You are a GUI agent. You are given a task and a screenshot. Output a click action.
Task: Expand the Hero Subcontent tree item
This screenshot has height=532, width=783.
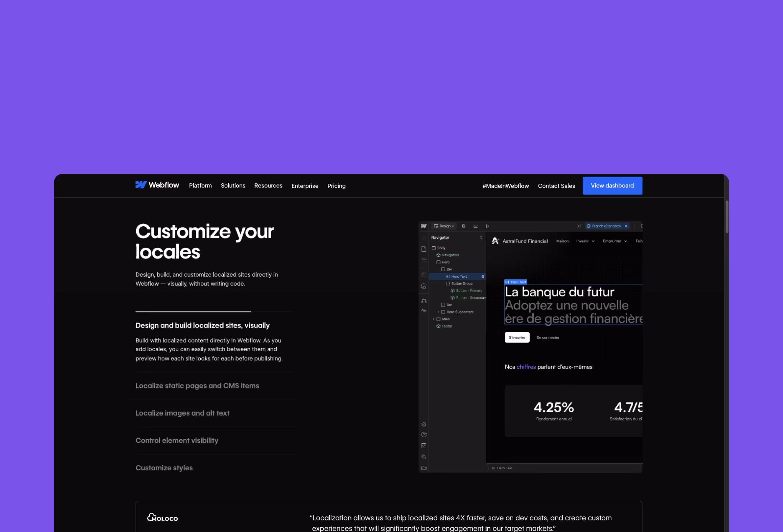pos(438,312)
